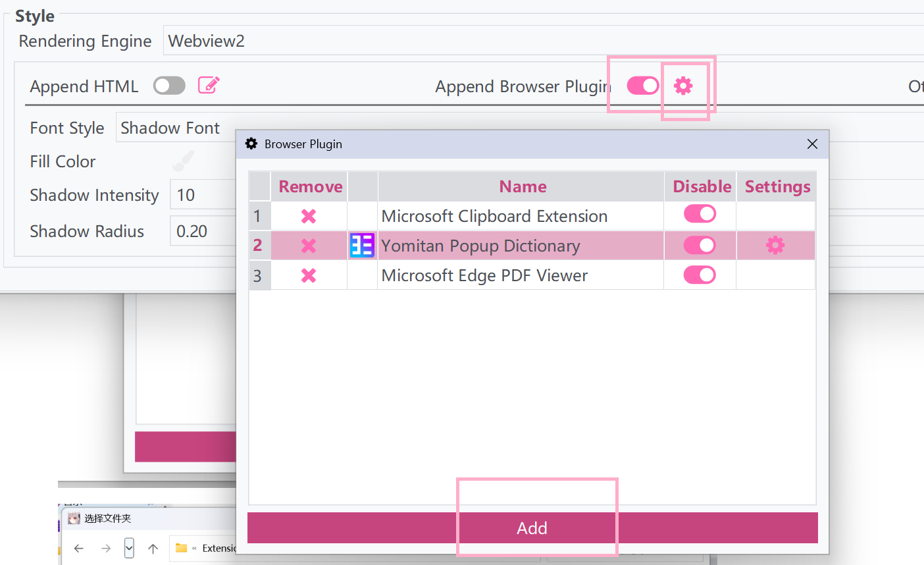This screenshot has width=924, height=565.
Task: Expand the breadcrumb chevrons before Extensions path
Action: coord(194,548)
